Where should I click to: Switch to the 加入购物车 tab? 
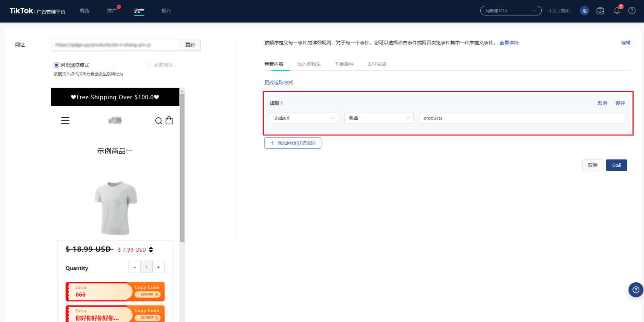[308, 64]
